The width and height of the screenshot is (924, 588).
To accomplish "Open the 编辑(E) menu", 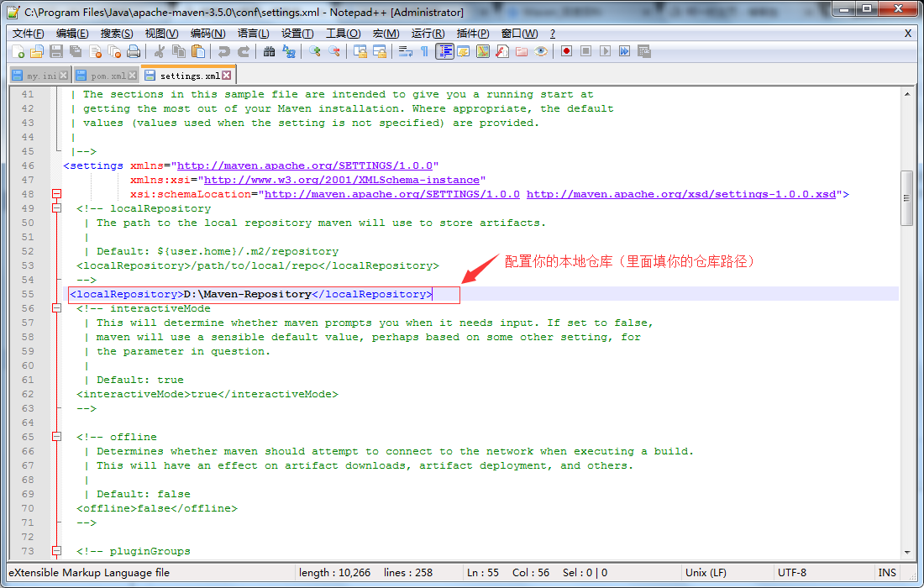I will pos(72,34).
